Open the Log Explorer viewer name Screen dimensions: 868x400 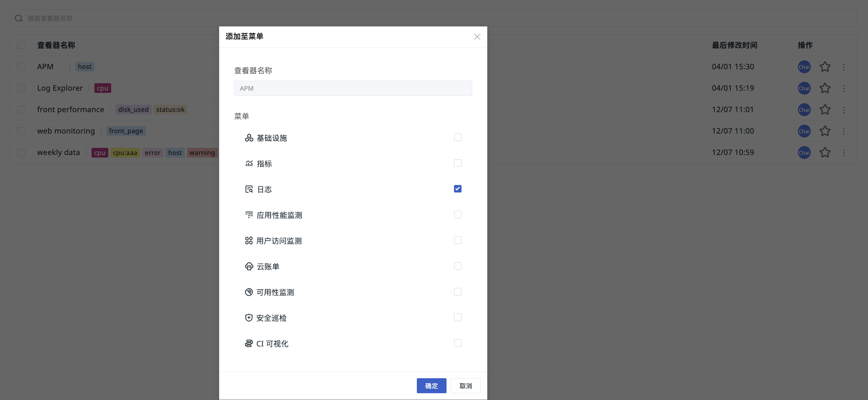(x=60, y=88)
